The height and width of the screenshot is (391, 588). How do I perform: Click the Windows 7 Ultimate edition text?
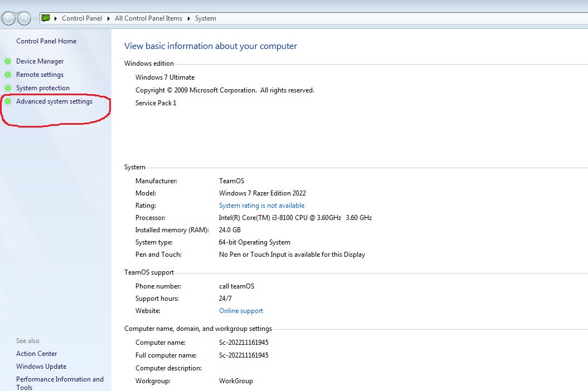pyautogui.click(x=165, y=77)
